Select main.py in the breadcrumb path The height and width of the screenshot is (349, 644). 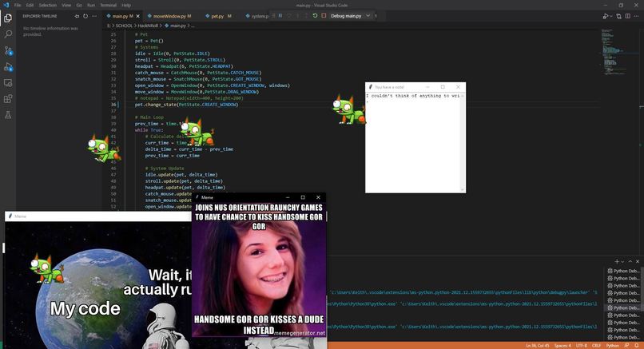pos(178,26)
